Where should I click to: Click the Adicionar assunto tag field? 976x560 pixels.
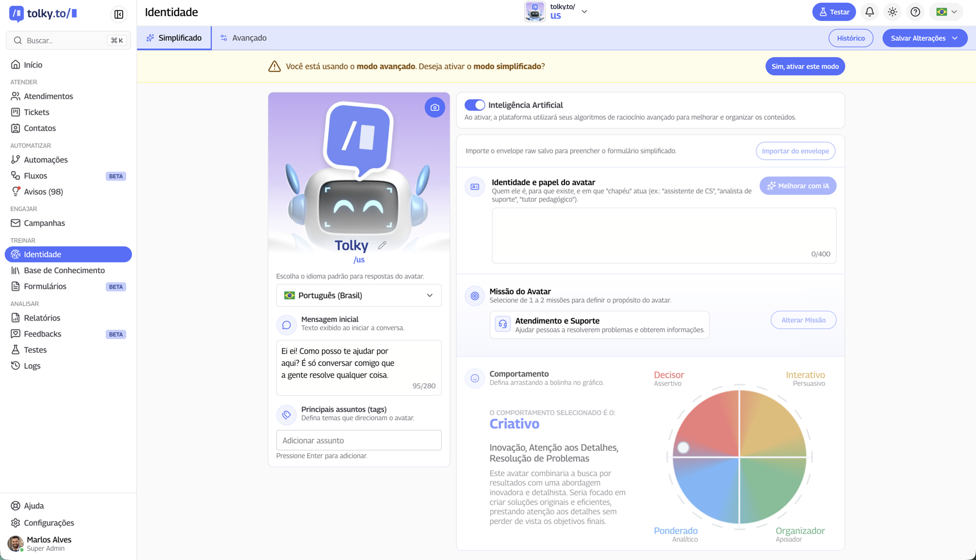point(358,440)
